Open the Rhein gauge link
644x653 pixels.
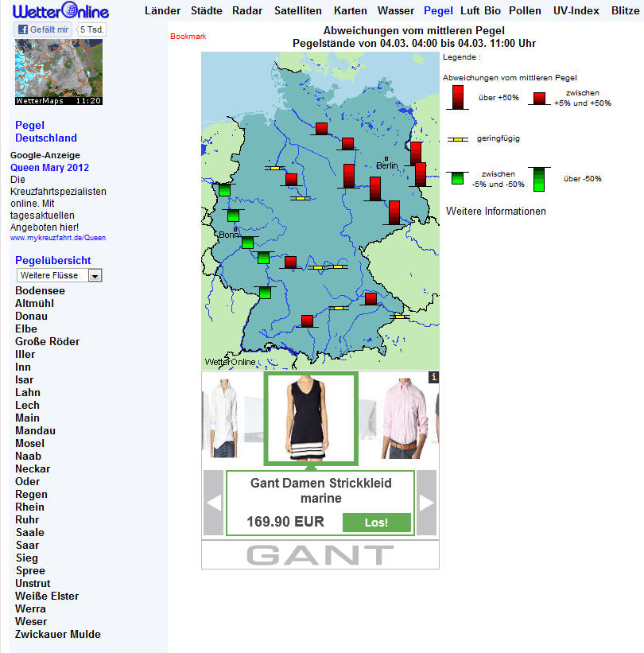click(x=29, y=507)
